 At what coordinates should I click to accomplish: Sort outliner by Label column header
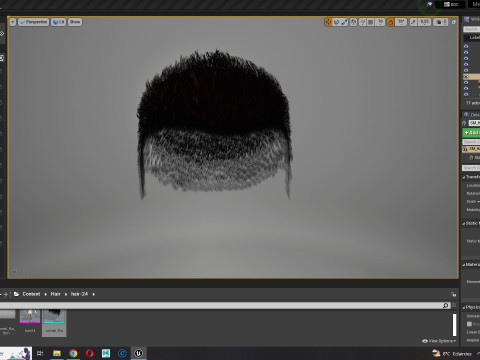475,37
